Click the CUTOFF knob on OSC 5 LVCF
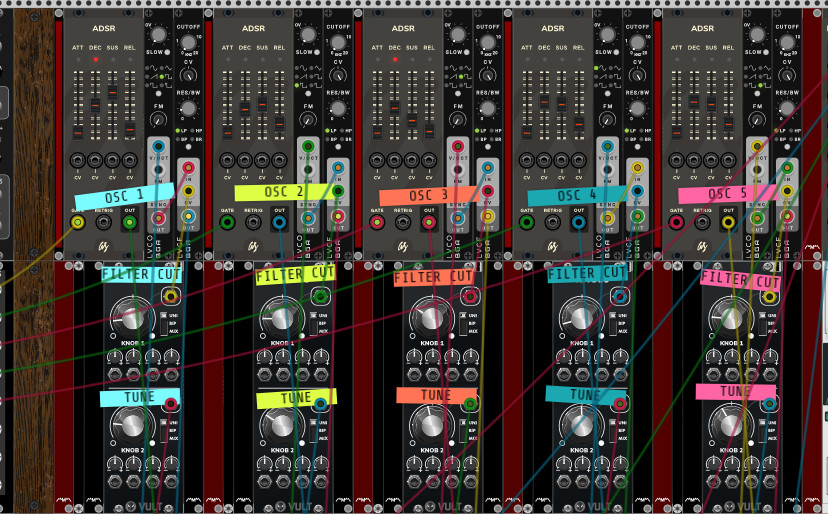828x514 pixels. click(787, 42)
